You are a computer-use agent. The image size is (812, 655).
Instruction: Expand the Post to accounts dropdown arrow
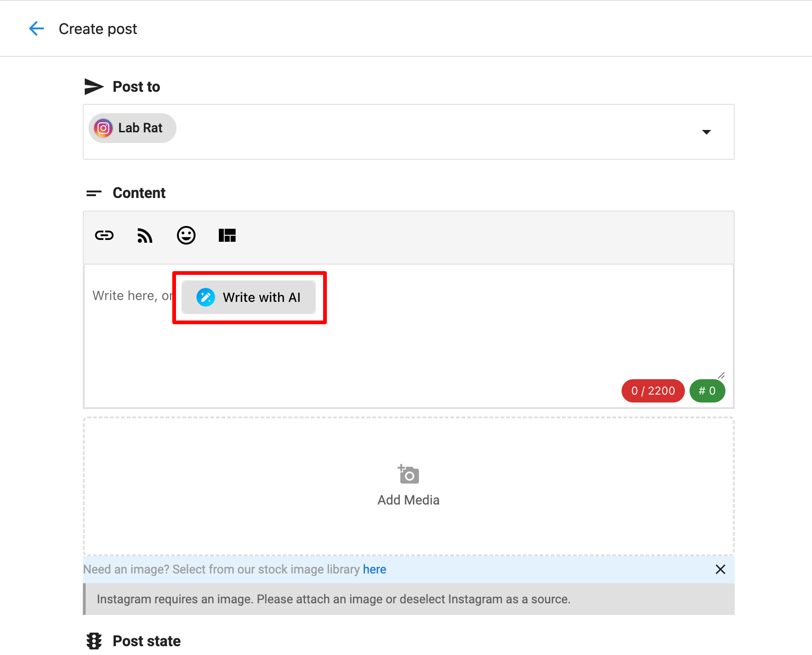[x=706, y=132]
